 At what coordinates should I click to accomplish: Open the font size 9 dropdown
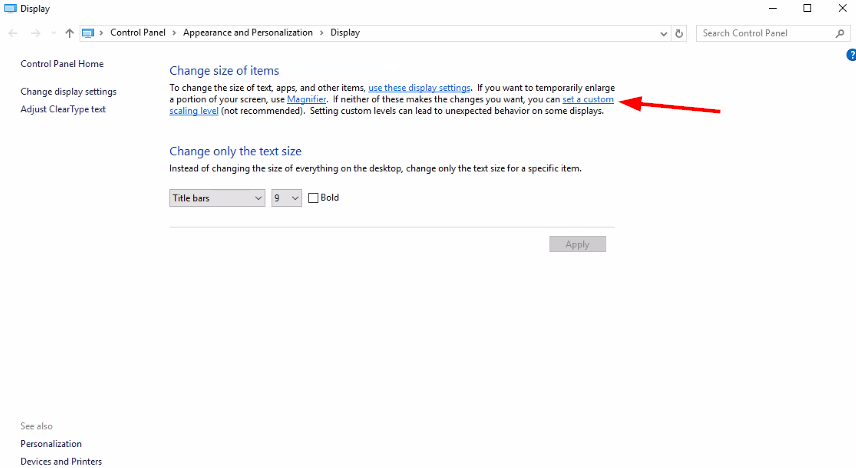click(286, 198)
